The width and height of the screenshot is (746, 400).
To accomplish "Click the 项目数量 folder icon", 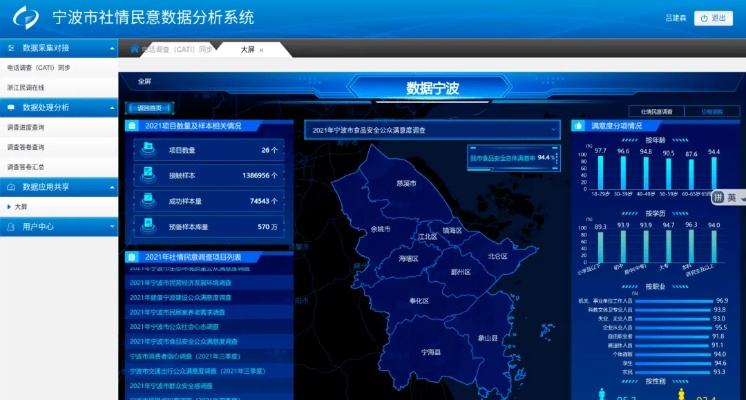I will 148,149.
